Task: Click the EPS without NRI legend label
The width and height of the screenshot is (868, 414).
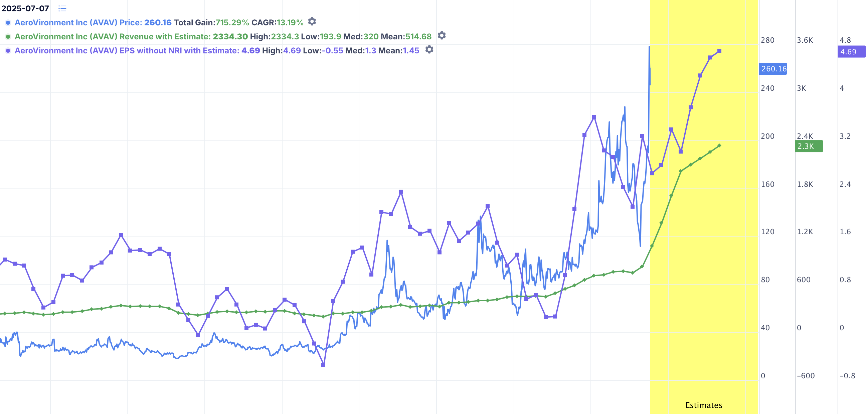Action: coord(127,50)
